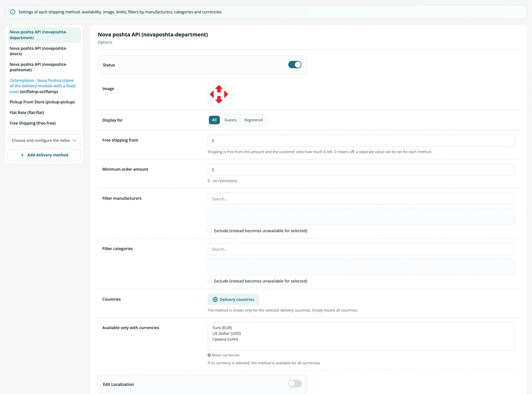Focus the Minimum order amount input
Image resolution: width=532 pixels, height=394 pixels.
tap(361, 170)
